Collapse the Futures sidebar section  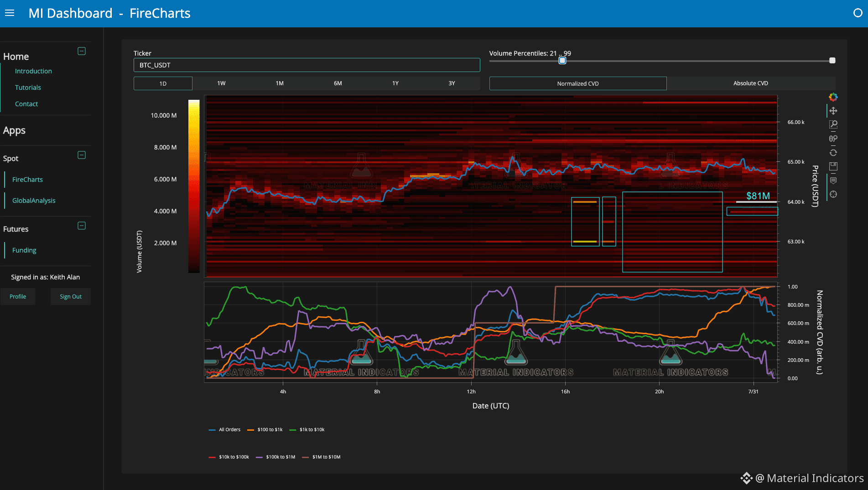(x=82, y=226)
